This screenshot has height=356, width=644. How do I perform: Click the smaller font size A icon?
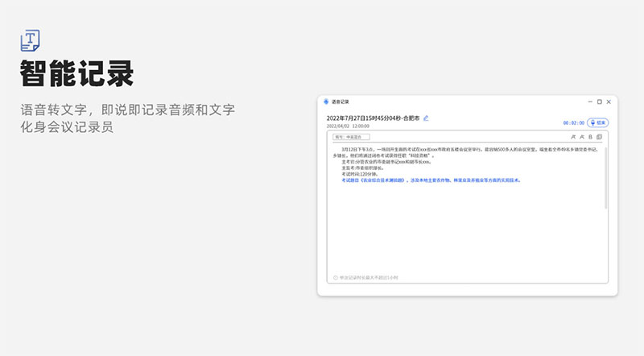coord(581,137)
